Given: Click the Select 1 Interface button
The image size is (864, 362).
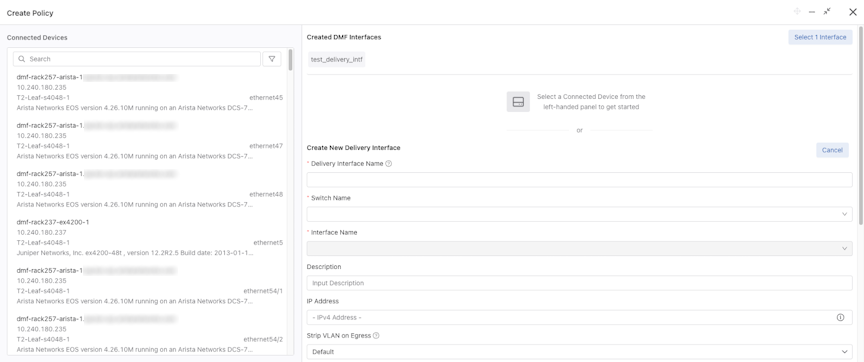Looking at the screenshot, I should pos(820,37).
